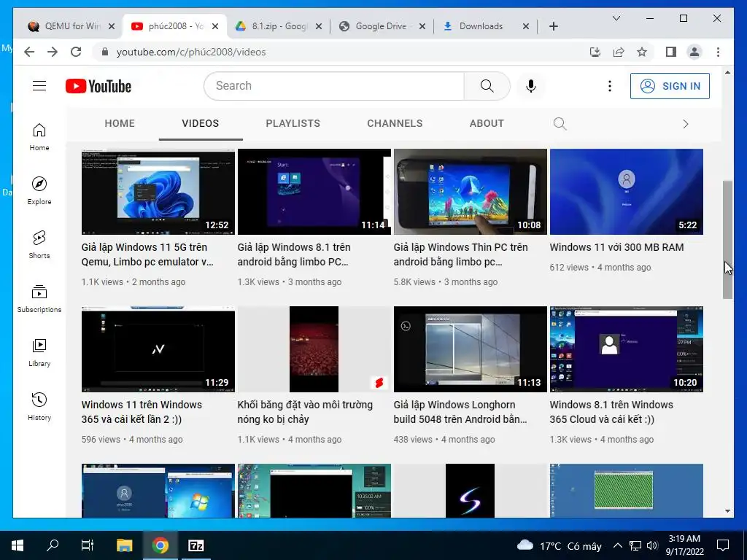Screen dimensions: 747x560
Task: Open Shorts in the sidebar
Action: pos(39,244)
